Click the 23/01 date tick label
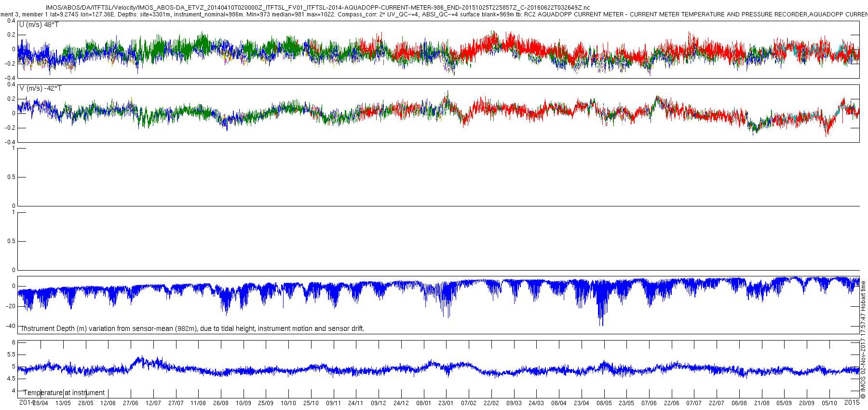Viewport: 868px width, 410px height. 446,403
